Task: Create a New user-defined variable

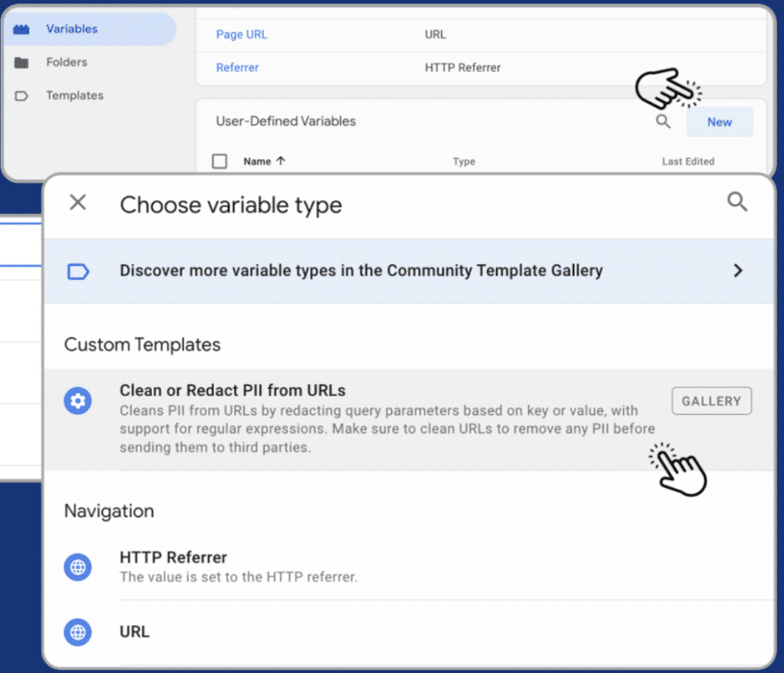Action: click(x=720, y=122)
